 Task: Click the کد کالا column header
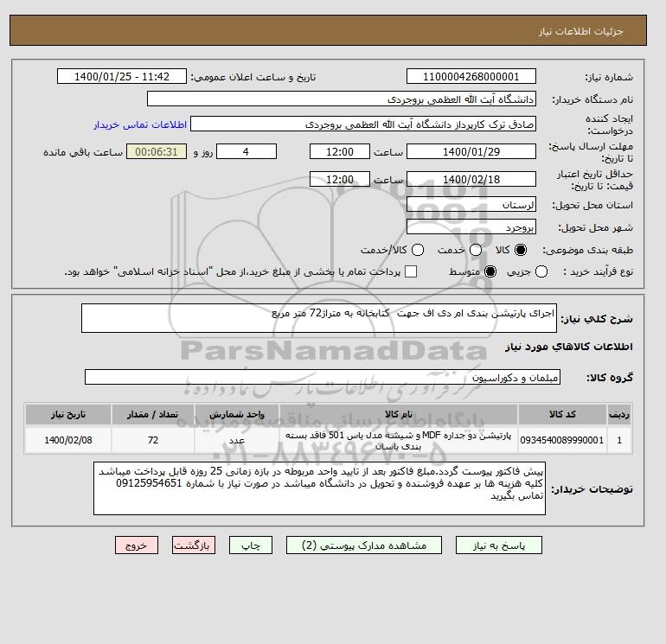562,414
